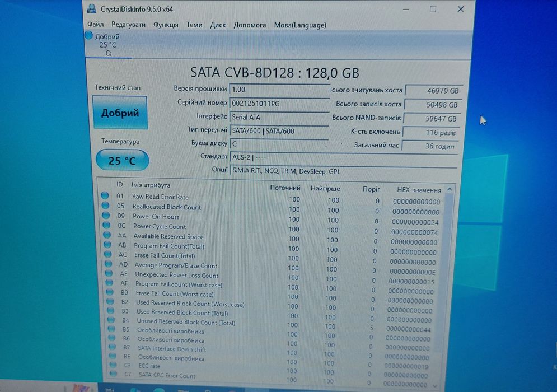The height and width of the screenshot is (392, 557).
Task: Click status icon for Unexpected Power Loss Count
Action: (109, 273)
